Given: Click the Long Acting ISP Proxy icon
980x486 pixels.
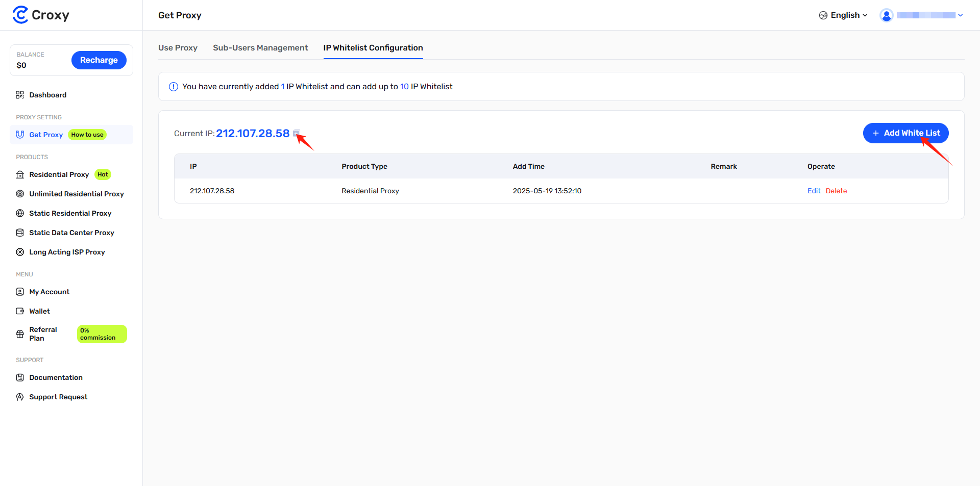Looking at the screenshot, I should pyautogui.click(x=20, y=252).
